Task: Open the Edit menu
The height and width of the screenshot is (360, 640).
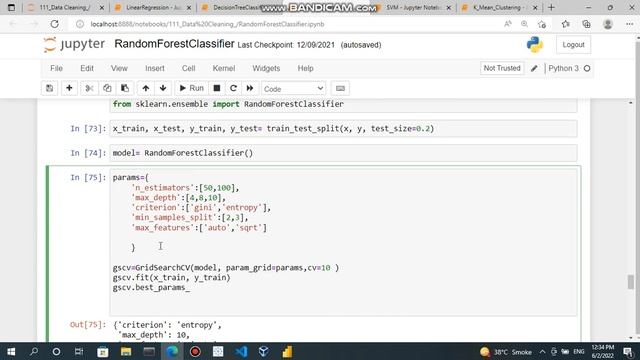Action: [87, 69]
